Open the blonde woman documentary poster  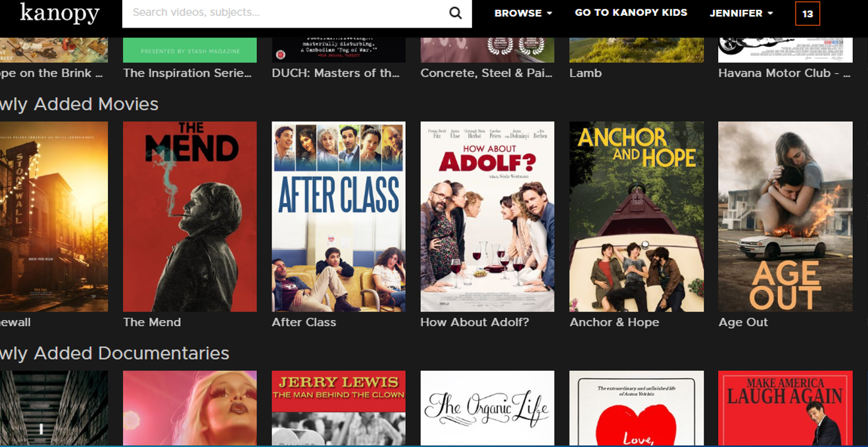coord(189,408)
